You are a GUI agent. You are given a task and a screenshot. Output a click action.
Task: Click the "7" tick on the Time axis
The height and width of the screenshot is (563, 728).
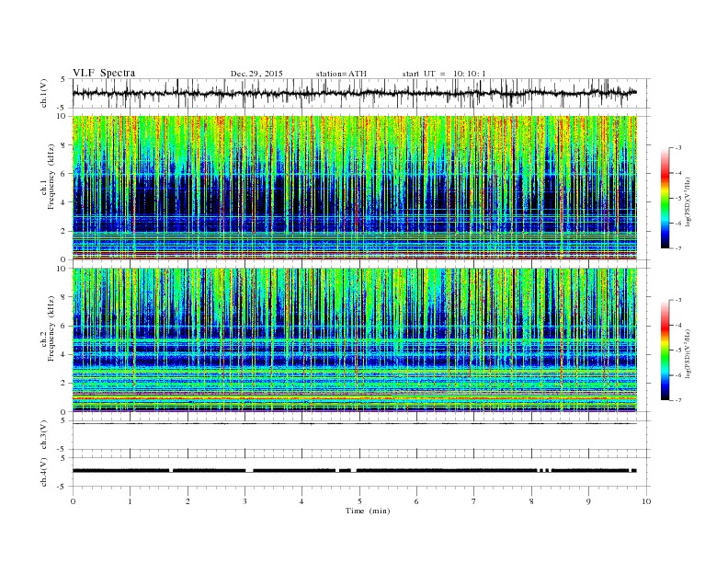click(474, 501)
